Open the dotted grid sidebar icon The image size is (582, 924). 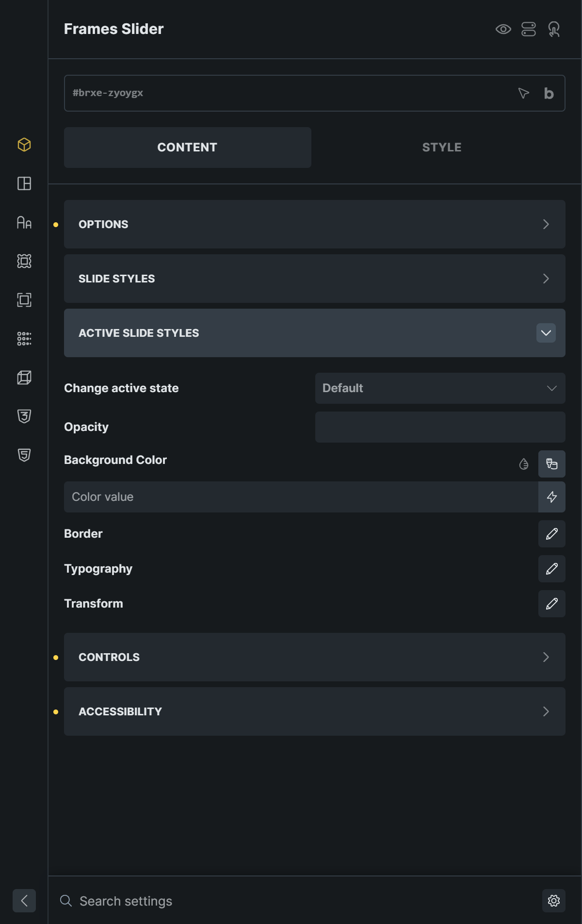tap(24, 339)
